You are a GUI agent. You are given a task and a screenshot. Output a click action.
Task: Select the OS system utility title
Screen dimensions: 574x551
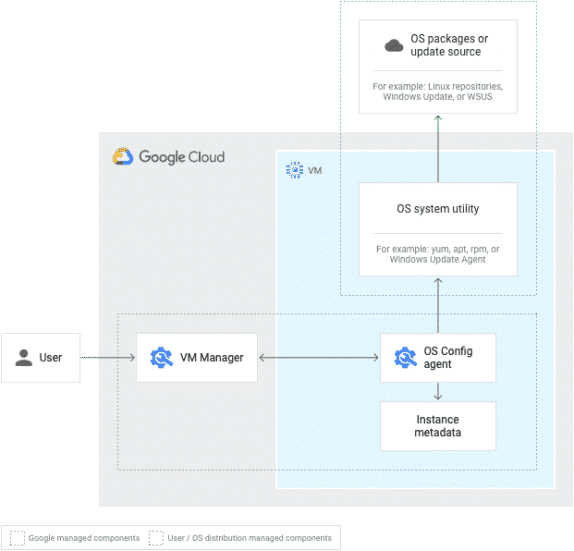pyautogui.click(x=438, y=209)
